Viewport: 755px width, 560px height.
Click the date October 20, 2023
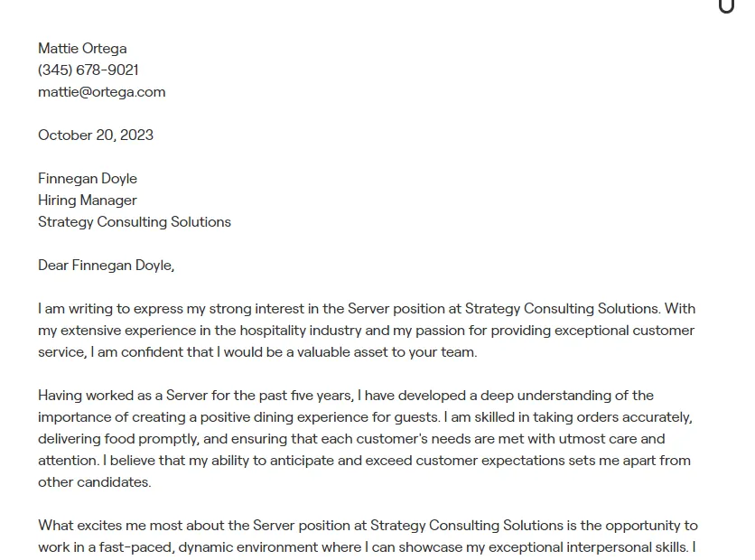click(96, 135)
